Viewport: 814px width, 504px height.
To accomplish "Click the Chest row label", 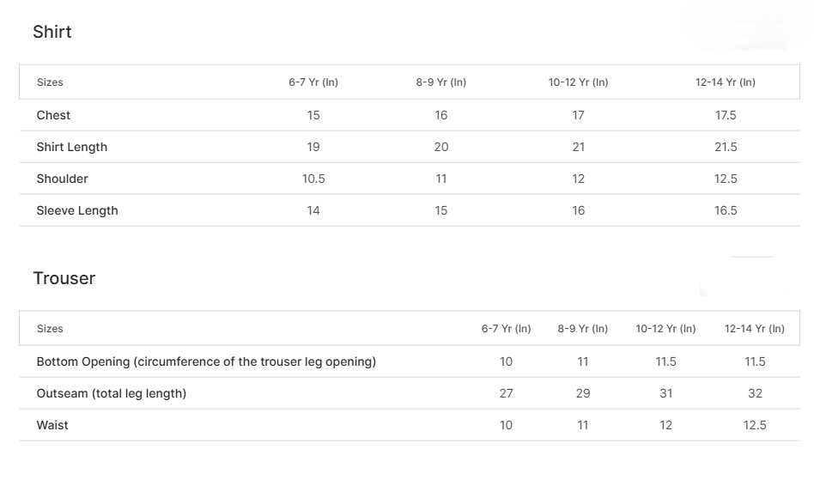I will pos(53,115).
